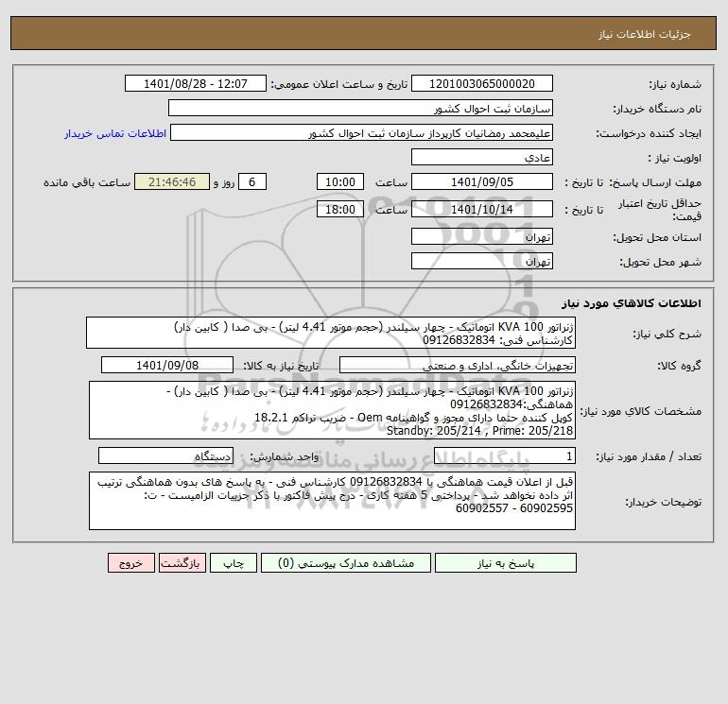
Task: Click the خروج exit button
Action: coord(130,563)
